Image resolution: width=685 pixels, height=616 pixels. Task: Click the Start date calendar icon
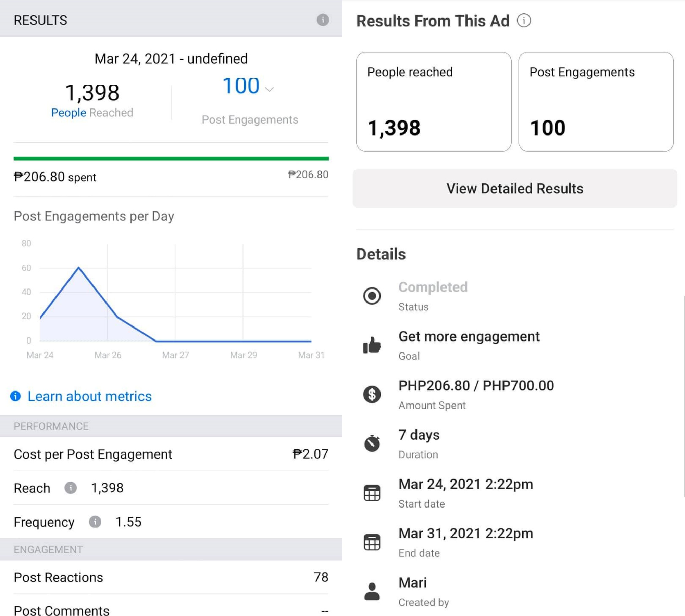[372, 493]
